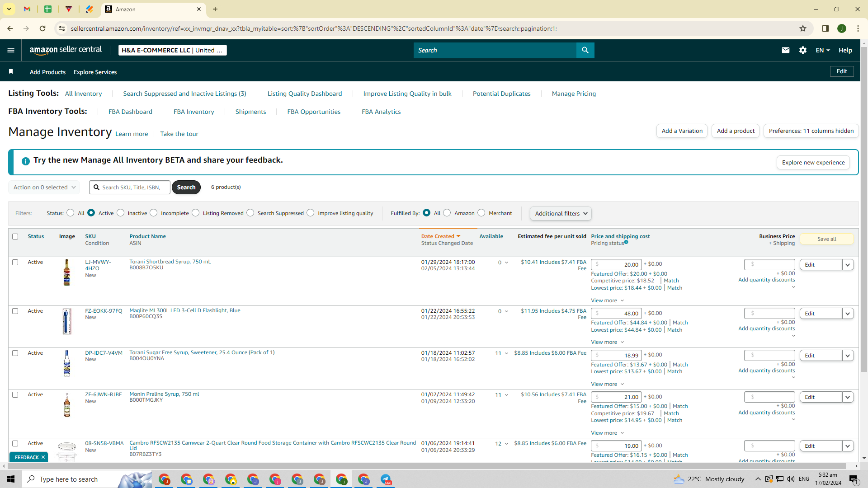Screen dimensions: 868x488
Task: Select the Amazon fulfilled-by radio button
Action: point(447,213)
